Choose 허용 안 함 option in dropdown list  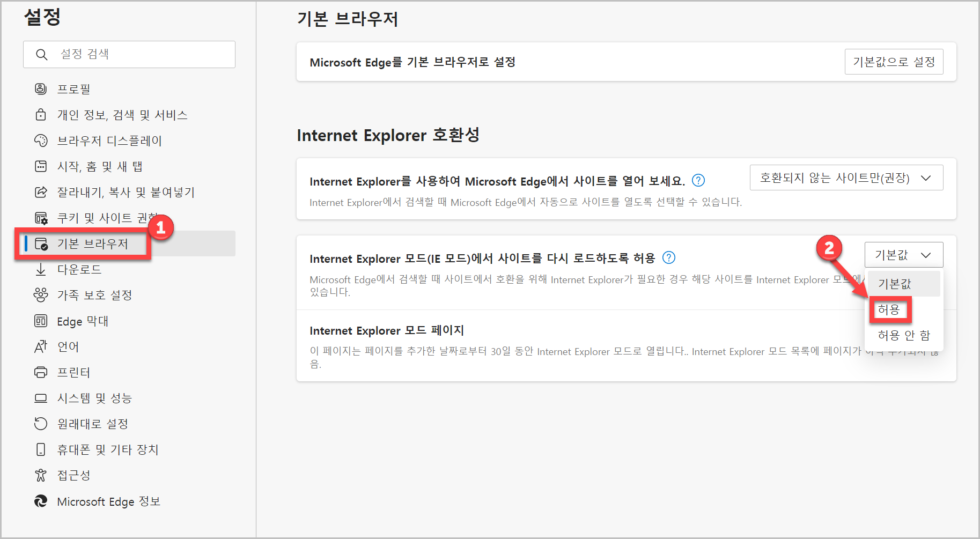click(x=904, y=335)
